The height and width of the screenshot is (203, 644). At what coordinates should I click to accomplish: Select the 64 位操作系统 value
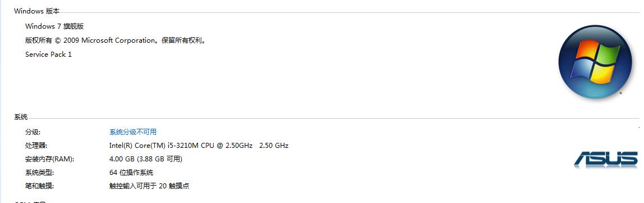coord(131,173)
